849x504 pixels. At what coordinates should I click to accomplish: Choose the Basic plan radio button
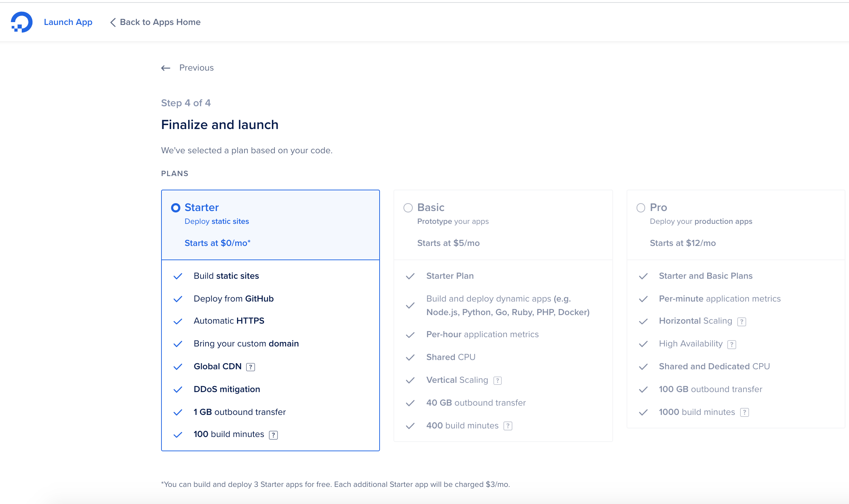pyautogui.click(x=408, y=208)
